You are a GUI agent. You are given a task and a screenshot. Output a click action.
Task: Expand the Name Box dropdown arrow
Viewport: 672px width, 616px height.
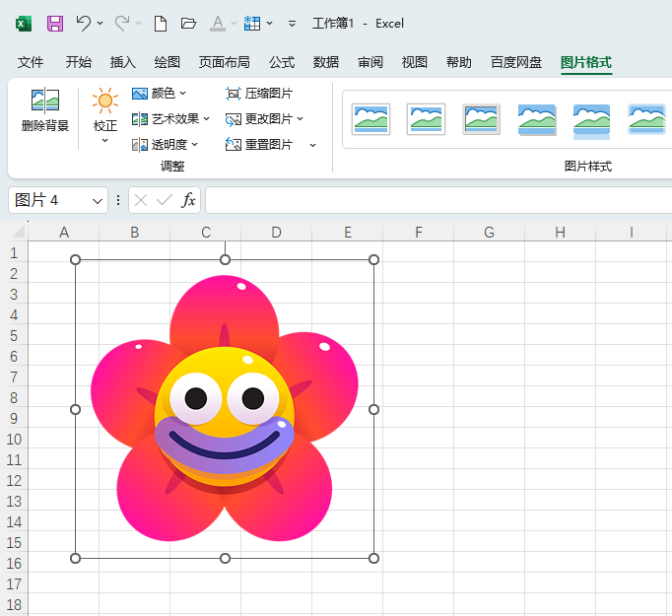coord(98,200)
